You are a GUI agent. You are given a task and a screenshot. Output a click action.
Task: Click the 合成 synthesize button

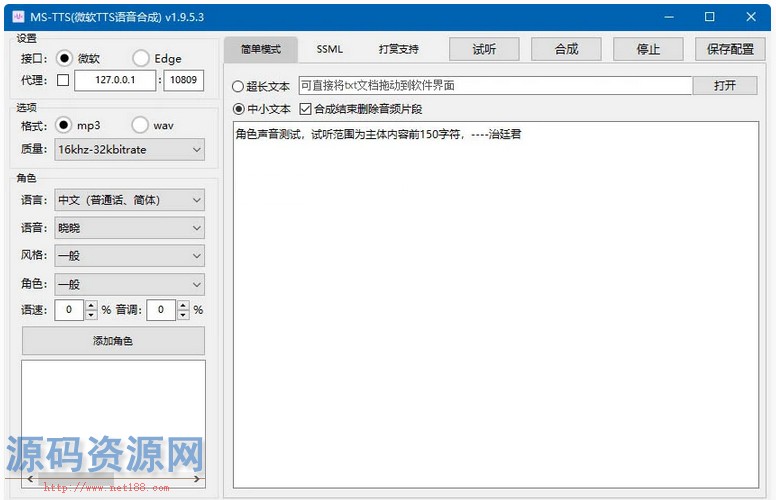coord(566,49)
